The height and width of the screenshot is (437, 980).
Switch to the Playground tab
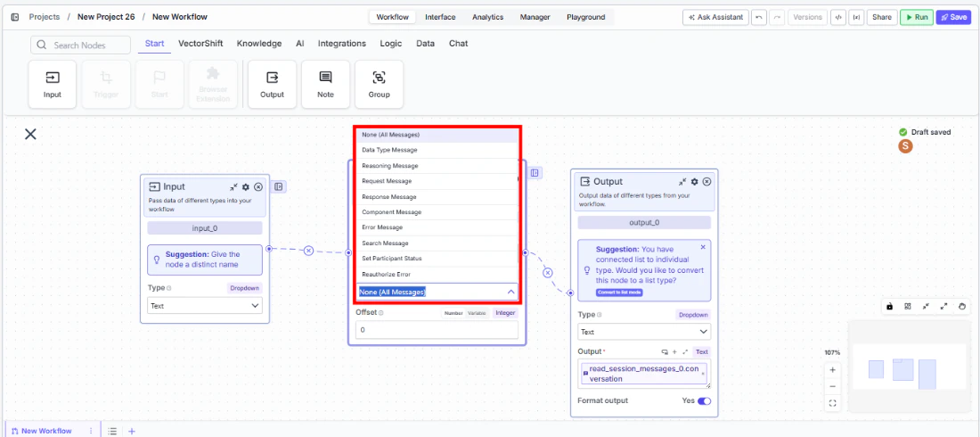coord(585,17)
